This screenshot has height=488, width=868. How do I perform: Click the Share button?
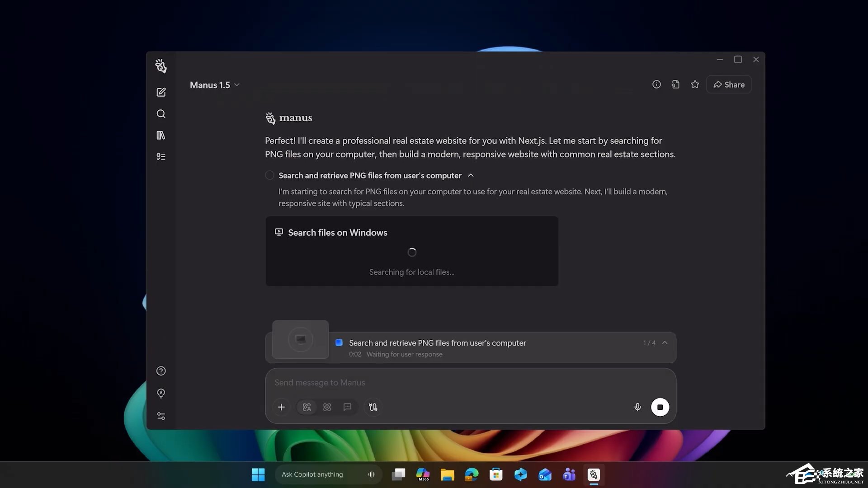click(729, 84)
